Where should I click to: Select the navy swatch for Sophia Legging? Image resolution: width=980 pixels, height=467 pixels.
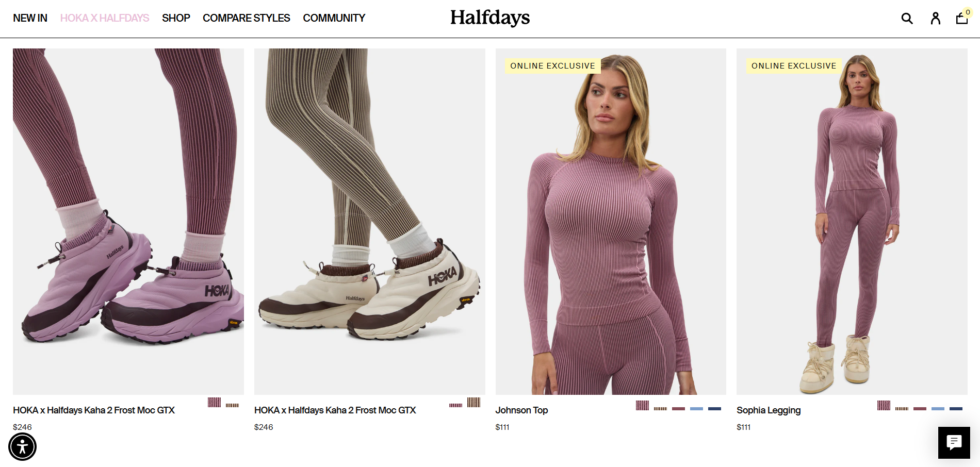point(956,409)
